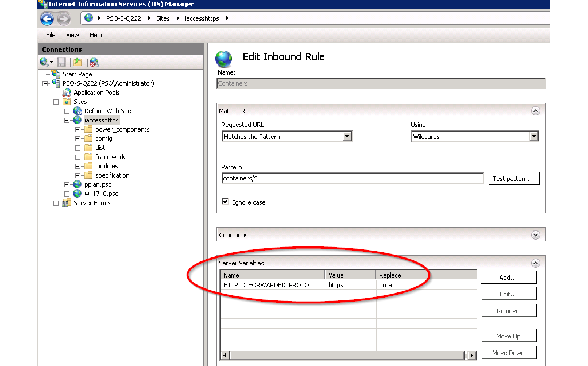The width and height of the screenshot is (588, 366).
Task: Click the Up folder icon in Connections toolbar
Action: pos(78,62)
